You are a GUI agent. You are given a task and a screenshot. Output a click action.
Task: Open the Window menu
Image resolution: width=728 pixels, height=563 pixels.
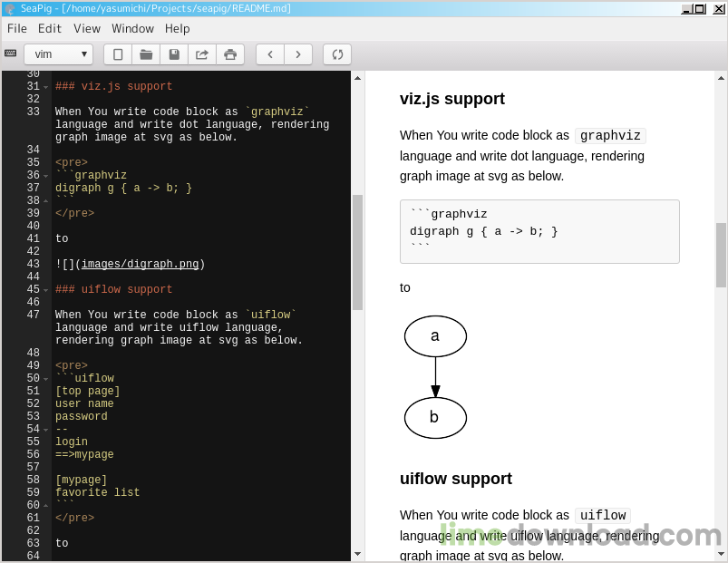(x=132, y=29)
